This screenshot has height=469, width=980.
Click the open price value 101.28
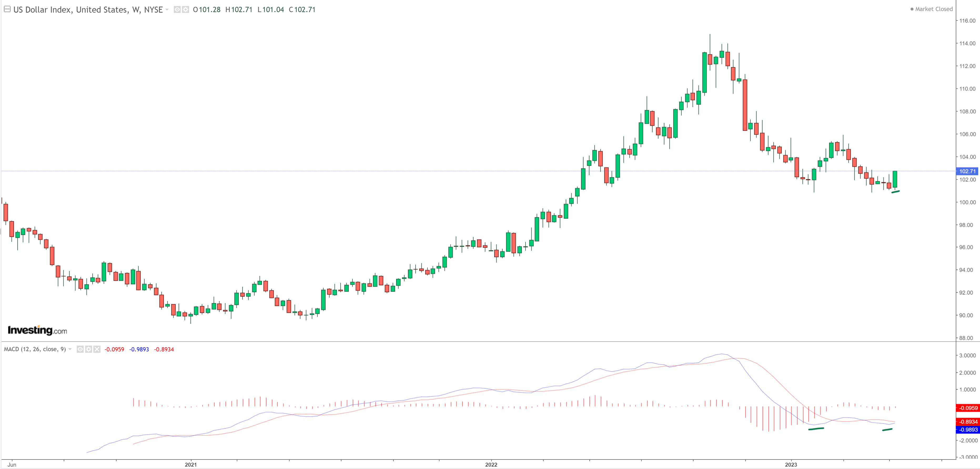coord(210,9)
